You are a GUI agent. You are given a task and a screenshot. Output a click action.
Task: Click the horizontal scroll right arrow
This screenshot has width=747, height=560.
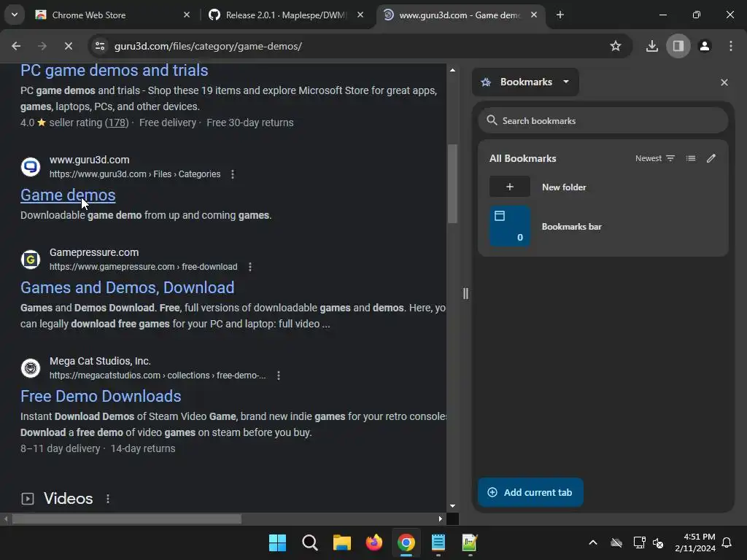coord(440,518)
